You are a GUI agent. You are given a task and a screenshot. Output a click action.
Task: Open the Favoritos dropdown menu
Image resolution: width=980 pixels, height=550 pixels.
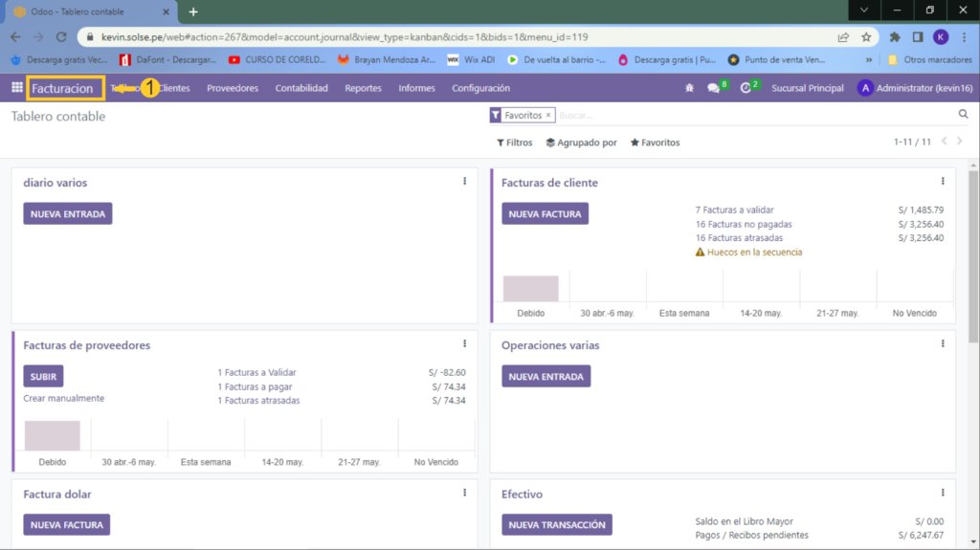point(655,143)
